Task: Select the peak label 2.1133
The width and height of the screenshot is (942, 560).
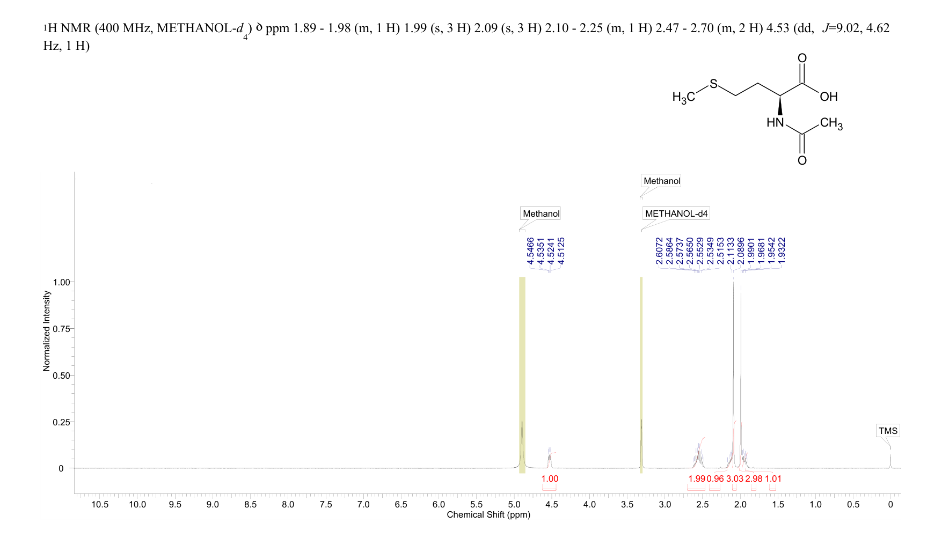Action: click(x=731, y=251)
